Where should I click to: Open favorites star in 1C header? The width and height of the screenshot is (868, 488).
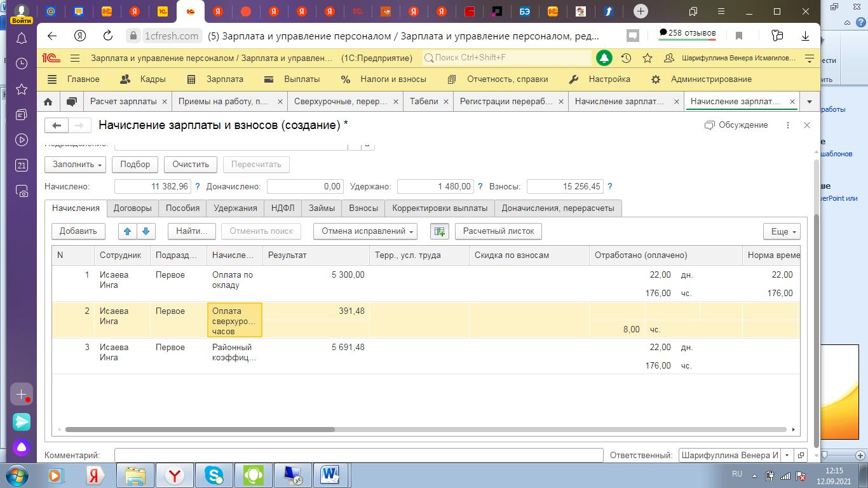point(648,58)
